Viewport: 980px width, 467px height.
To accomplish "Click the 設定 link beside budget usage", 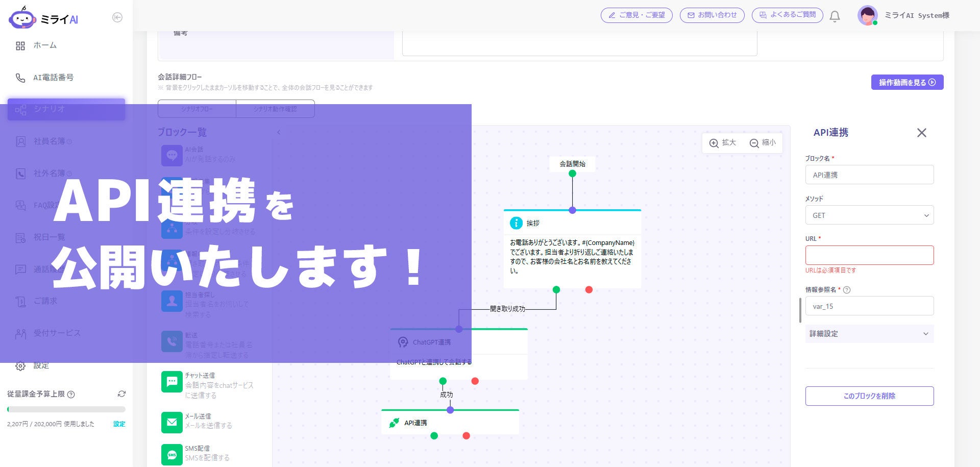I will [x=119, y=424].
